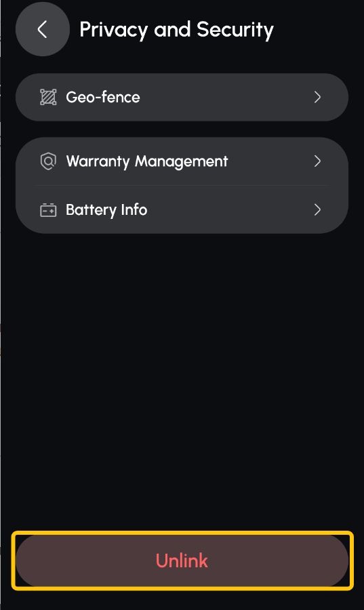The height and width of the screenshot is (610, 364).
Task: Click empty space inside Geo-fence card
Action: click(x=226, y=97)
